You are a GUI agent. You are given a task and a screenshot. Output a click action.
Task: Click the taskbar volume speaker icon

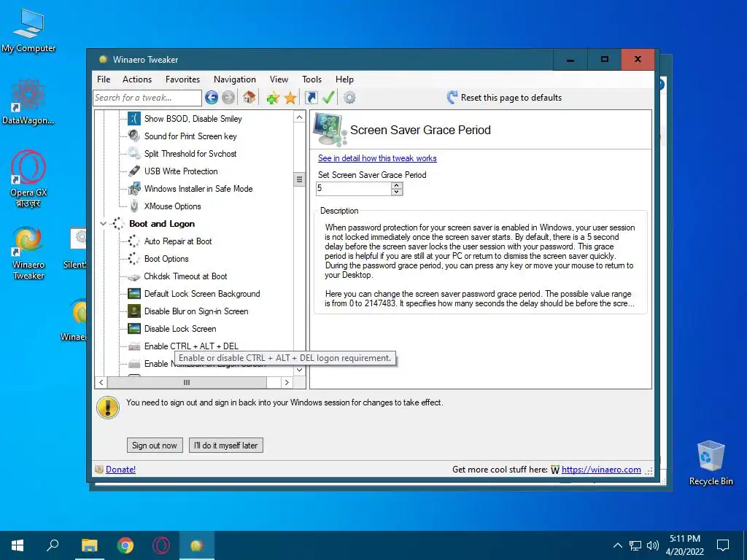click(653, 545)
